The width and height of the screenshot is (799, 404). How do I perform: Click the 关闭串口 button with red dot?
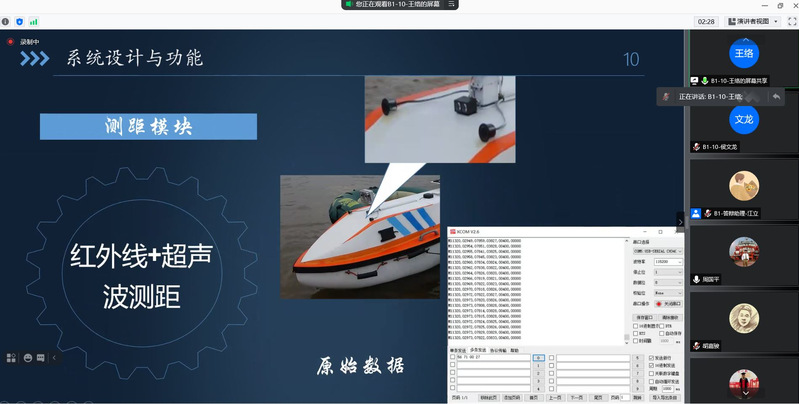[x=669, y=304]
